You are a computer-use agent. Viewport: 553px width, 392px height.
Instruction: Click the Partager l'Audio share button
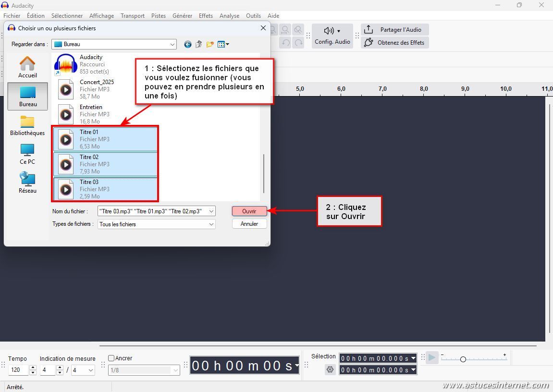(x=394, y=30)
